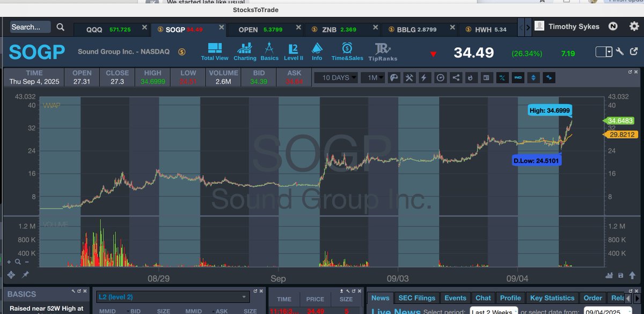Switch to the OPEN ticker tab

pos(265,29)
